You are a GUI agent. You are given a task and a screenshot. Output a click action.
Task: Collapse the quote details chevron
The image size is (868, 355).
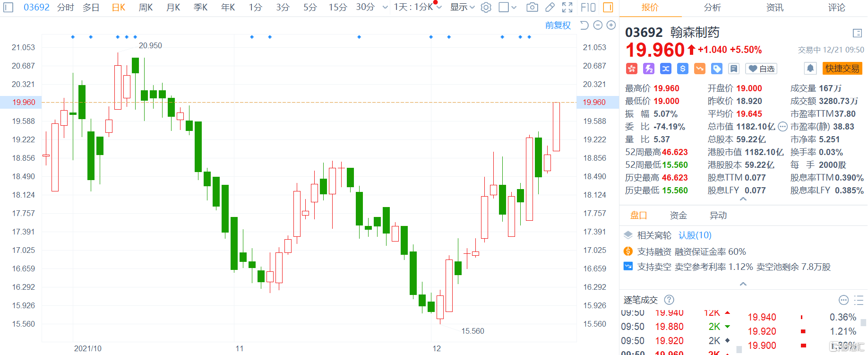(x=743, y=199)
